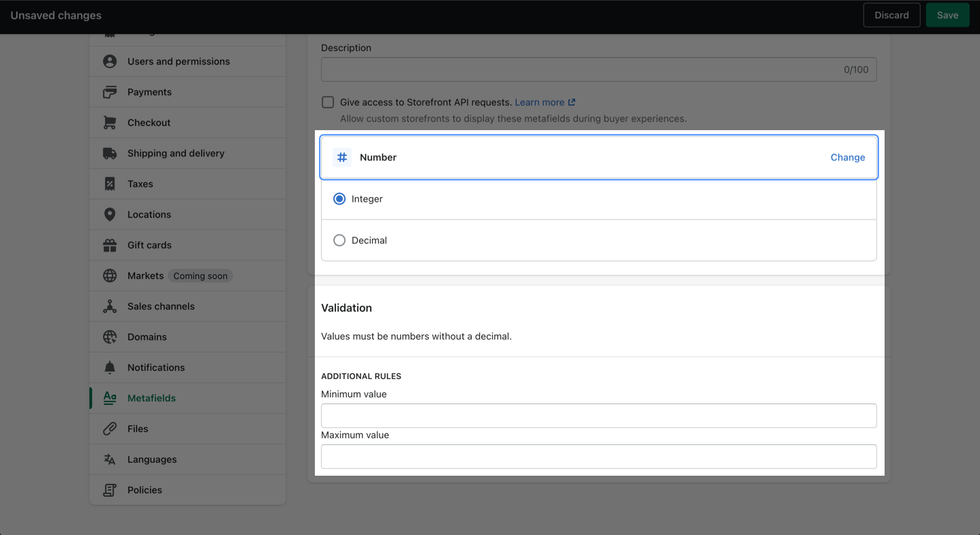The image size is (980, 535).
Task: Click the Languages translate icon
Action: tap(110, 459)
